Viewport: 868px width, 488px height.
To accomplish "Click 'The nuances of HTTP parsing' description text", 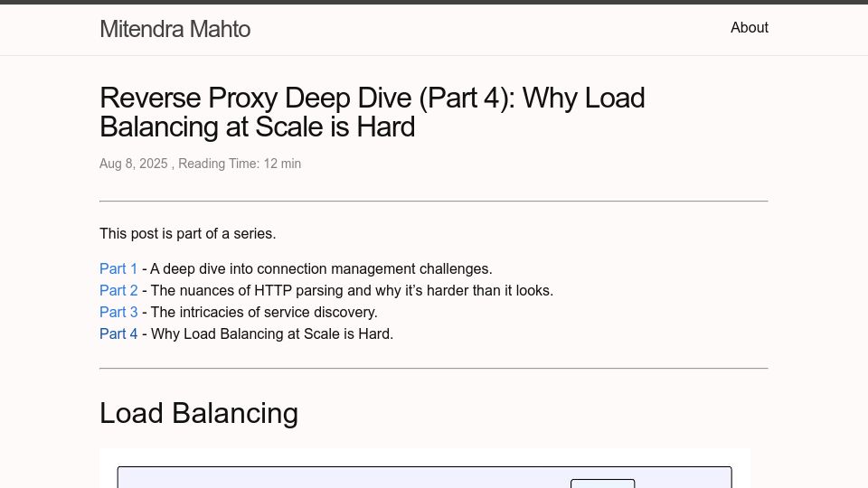I will coord(352,290).
